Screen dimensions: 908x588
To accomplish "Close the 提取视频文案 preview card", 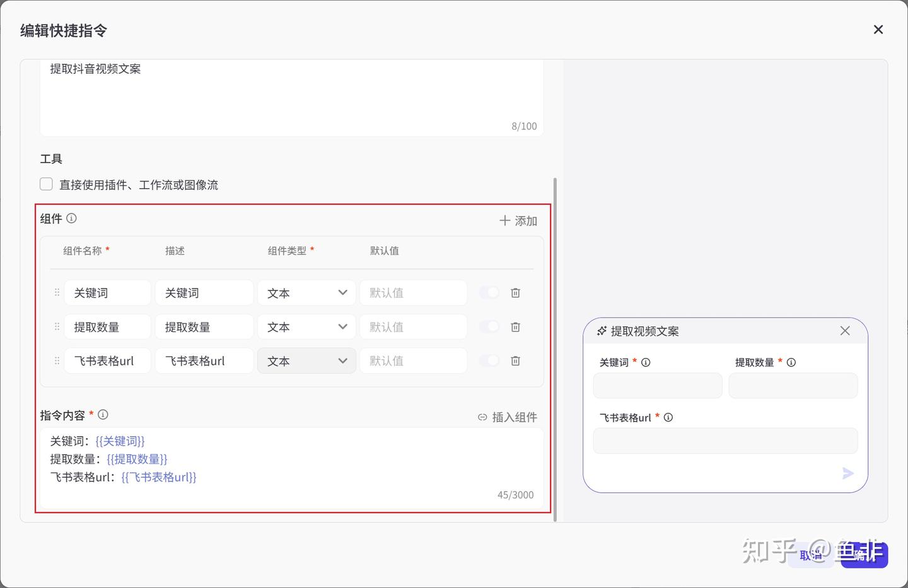I will point(845,331).
